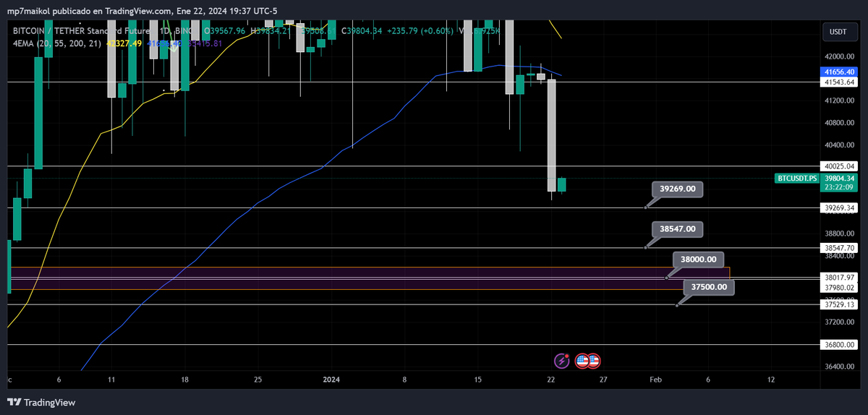Select the 39269.00 price callout
868x415 pixels.
click(677, 189)
